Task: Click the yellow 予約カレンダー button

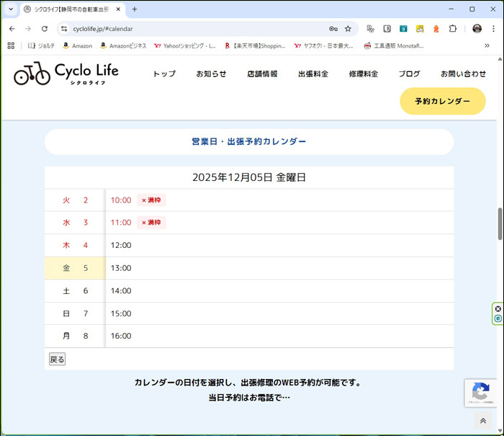Action: click(442, 102)
